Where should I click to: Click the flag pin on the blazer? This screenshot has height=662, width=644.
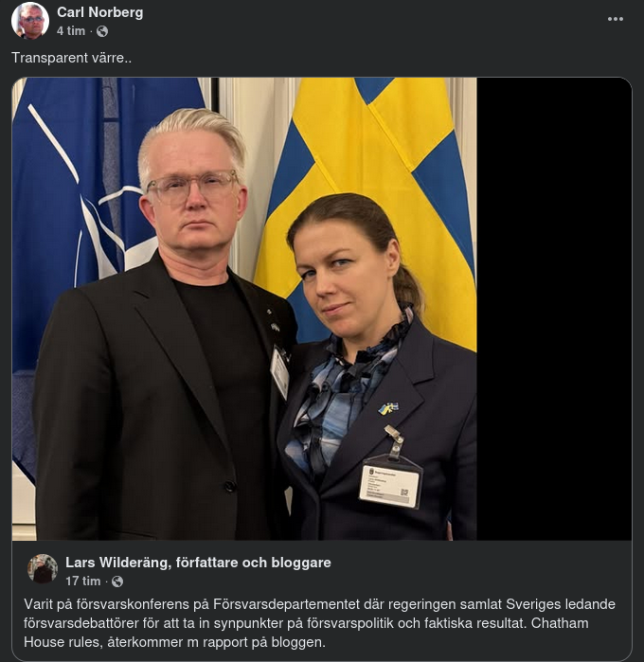[388, 408]
